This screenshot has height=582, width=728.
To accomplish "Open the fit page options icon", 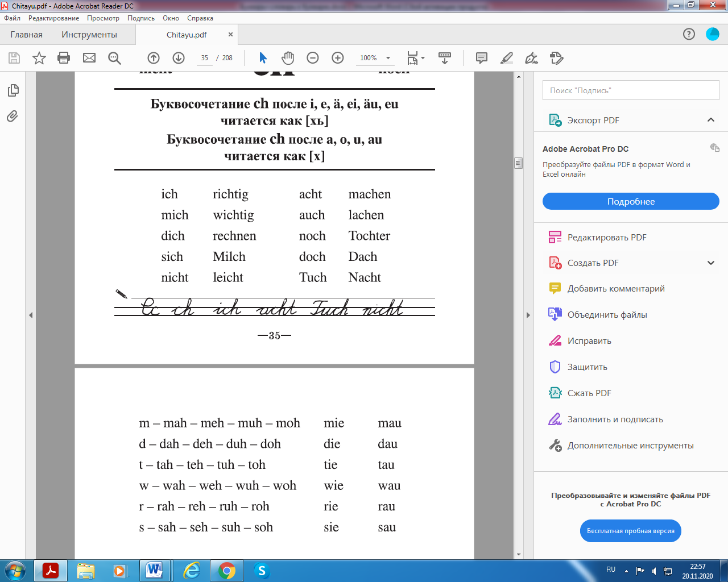I will pos(416,58).
